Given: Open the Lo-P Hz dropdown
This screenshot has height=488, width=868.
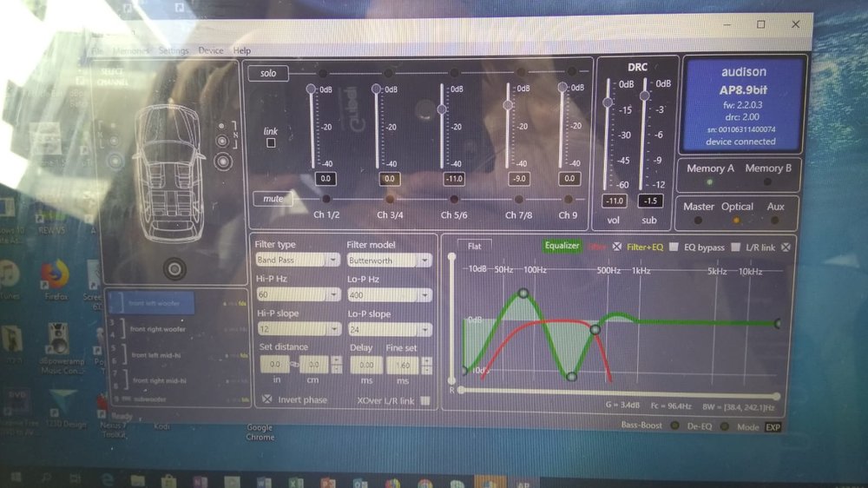Looking at the screenshot, I should click(x=390, y=295).
